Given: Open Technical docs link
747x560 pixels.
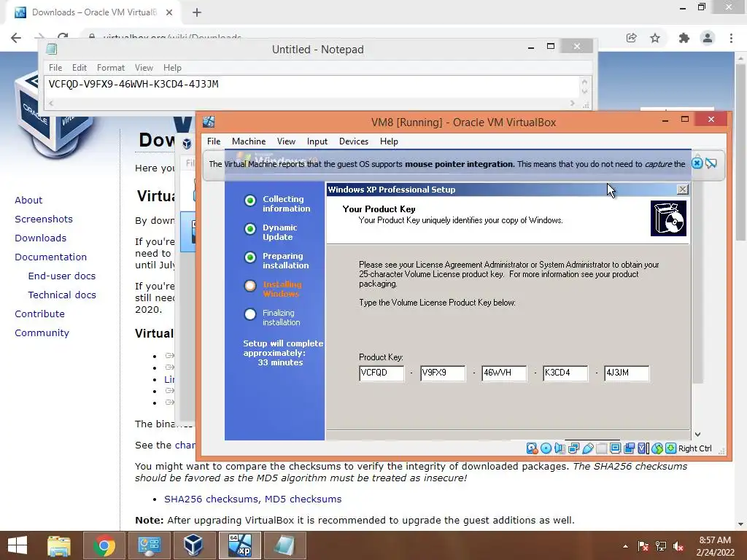Looking at the screenshot, I should point(62,295).
